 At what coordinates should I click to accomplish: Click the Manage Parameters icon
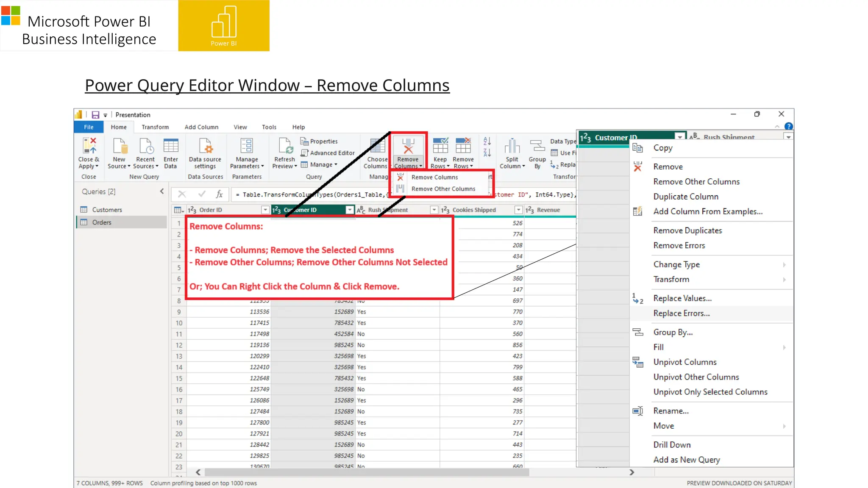[x=246, y=145]
